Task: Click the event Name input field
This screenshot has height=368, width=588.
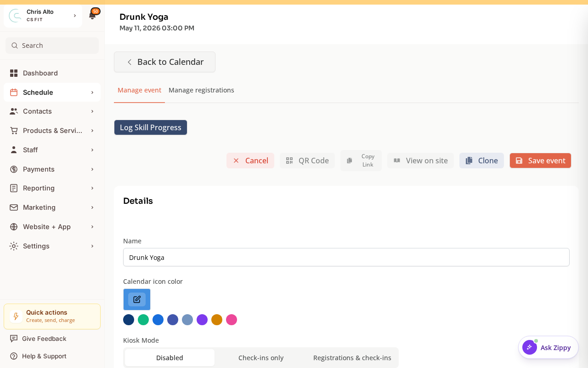Action: tap(346, 257)
